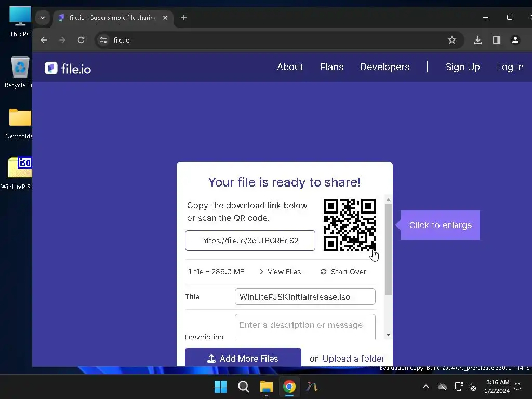
Task: Select the Recycle Bin desktop icon
Action: point(19,72)
